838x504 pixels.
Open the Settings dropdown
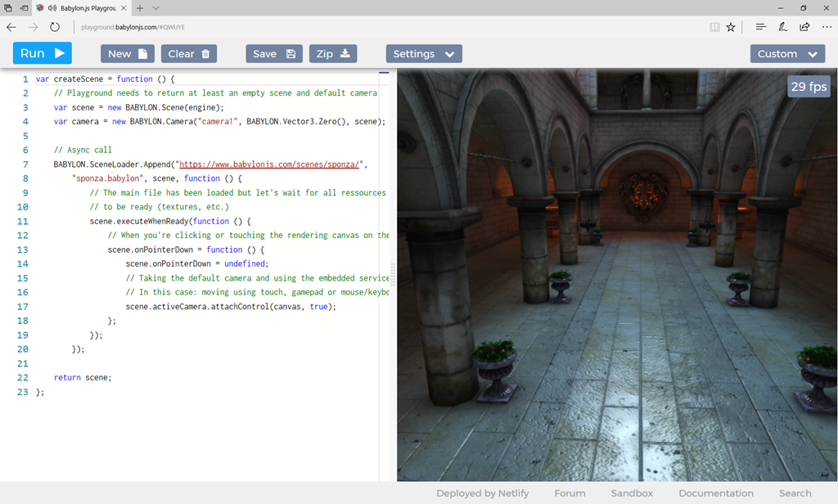424,53
